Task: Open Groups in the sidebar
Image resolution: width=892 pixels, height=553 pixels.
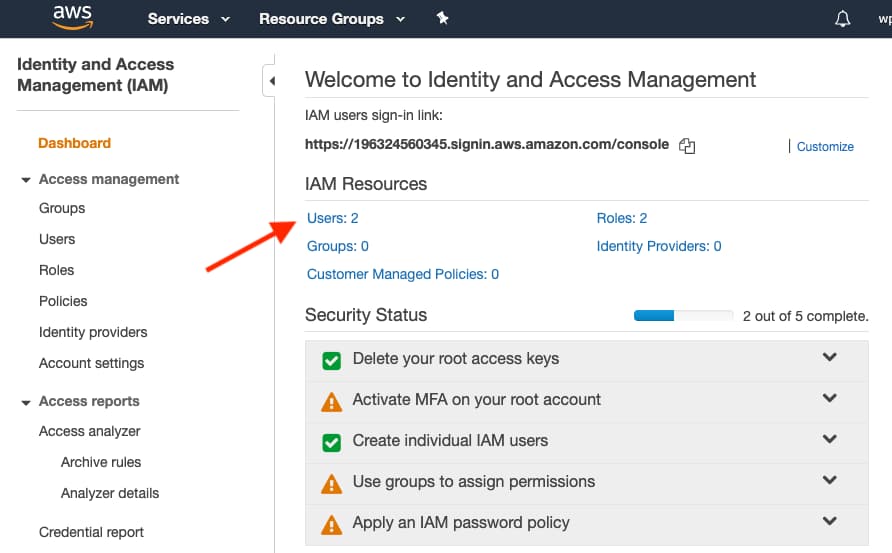Action: click(x=62, y=208)
